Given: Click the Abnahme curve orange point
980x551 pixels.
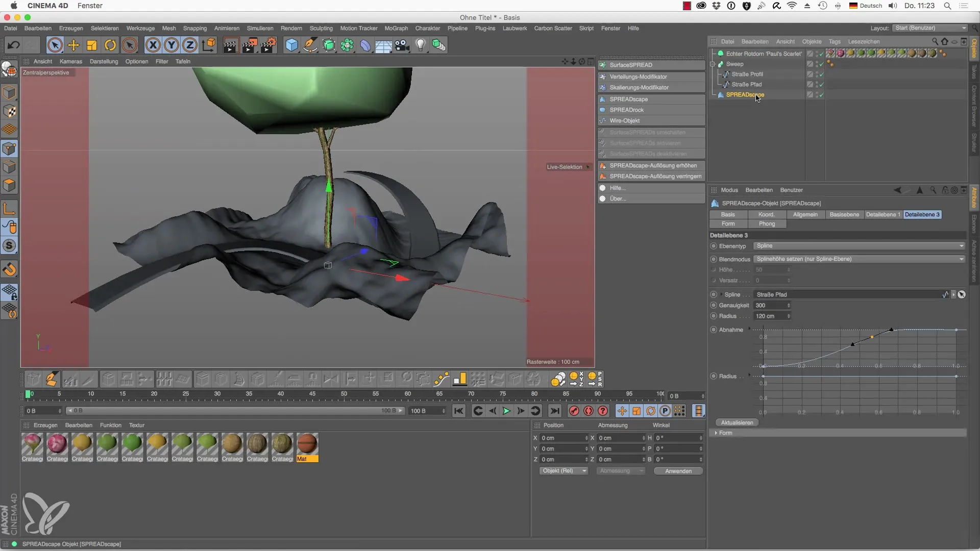Looking at the screenshot, I should point(872,337).
